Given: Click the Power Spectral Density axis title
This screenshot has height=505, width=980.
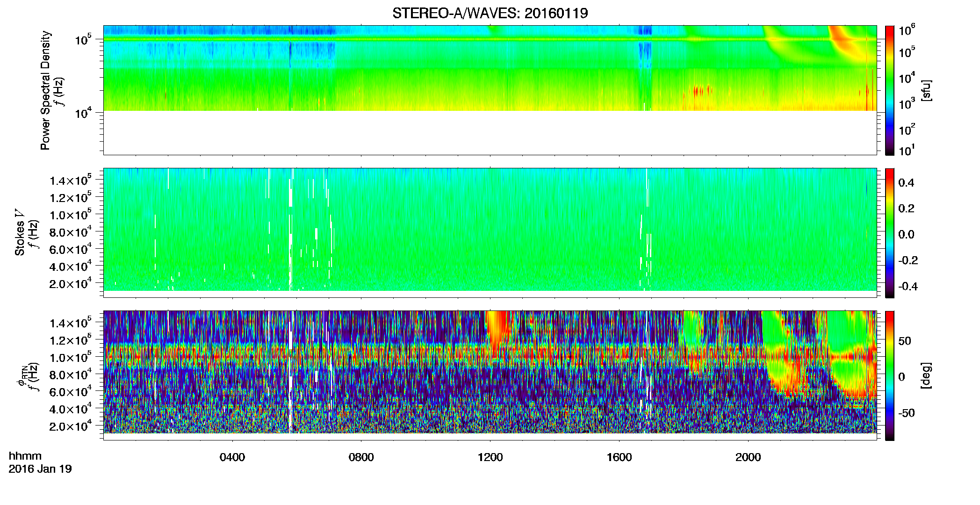Looking at the screenshot, I should 45,90.
